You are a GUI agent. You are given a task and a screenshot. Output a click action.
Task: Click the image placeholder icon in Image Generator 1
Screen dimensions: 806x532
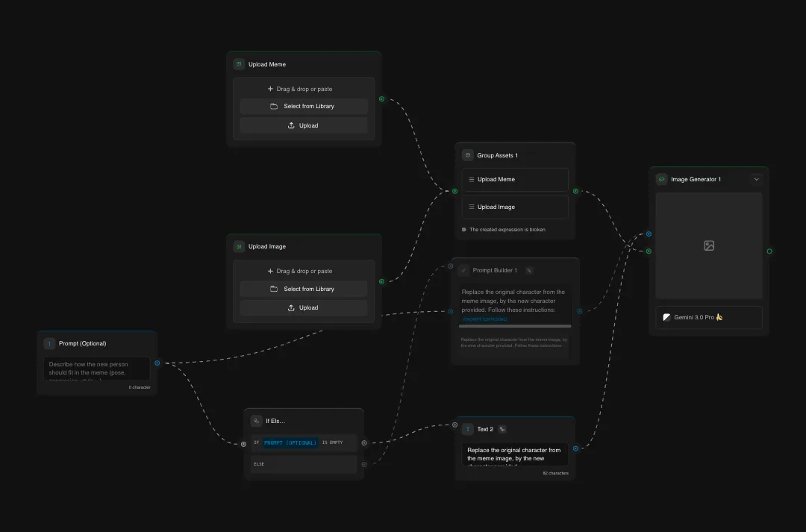click(x=708, y=245)
